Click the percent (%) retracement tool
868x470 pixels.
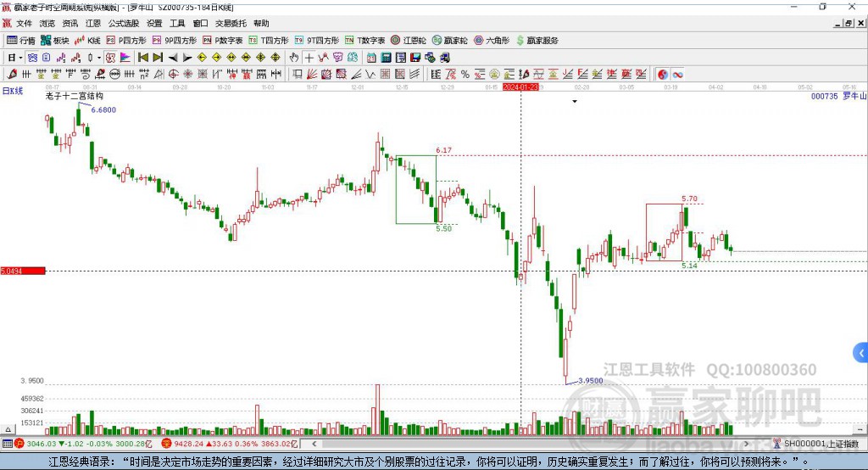[x=465, y=75]
